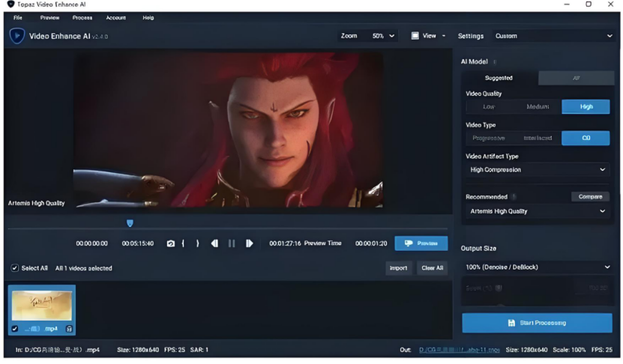Image resolution: width=623 pixels, height=364 pixels.
Task: Click the start time 00:00:00:00 field
Action: [x=91, y=243]
